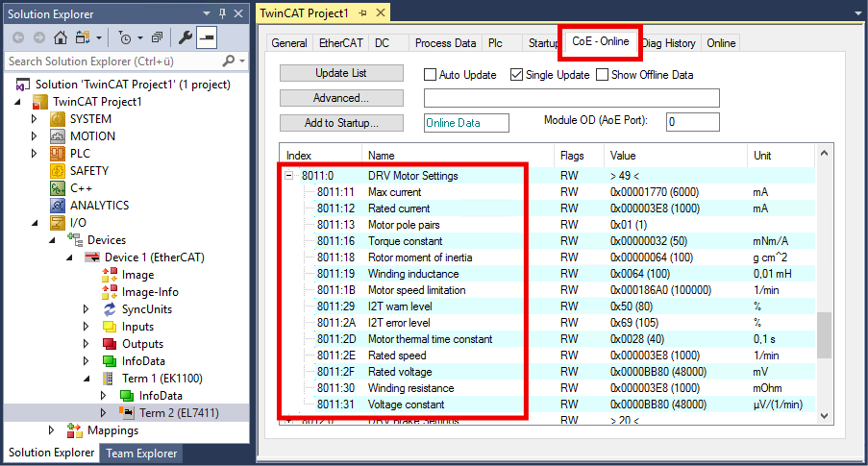The image size is (868, 466).
Task: Select the SAFETY node icon
Action: (58, 170)
